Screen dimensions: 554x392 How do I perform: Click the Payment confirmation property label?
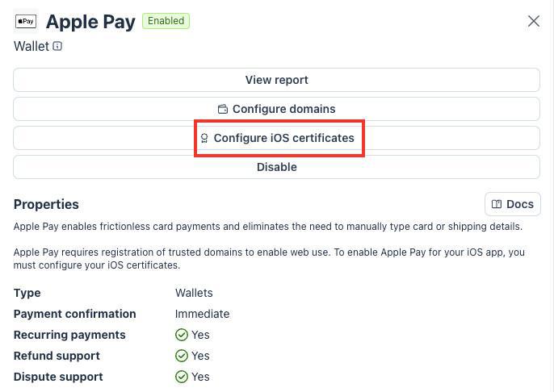pyautogui.click(x=74, y=314)
